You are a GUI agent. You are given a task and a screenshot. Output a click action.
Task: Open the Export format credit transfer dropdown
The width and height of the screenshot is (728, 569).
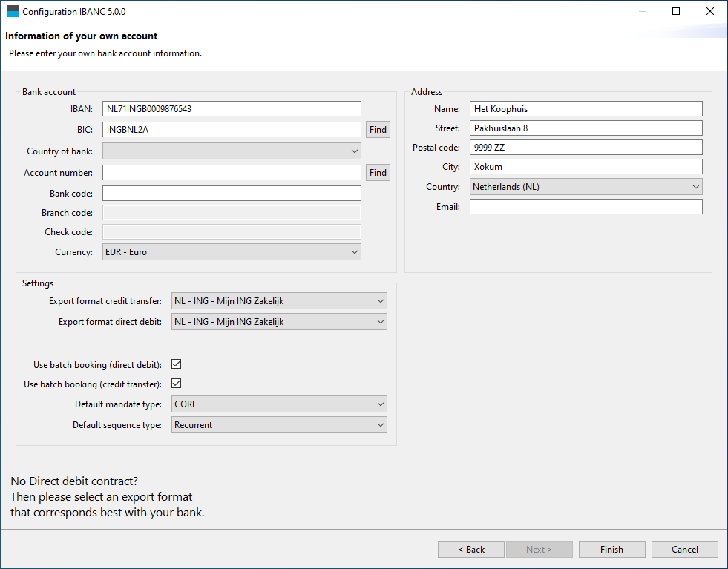point(279,301)
